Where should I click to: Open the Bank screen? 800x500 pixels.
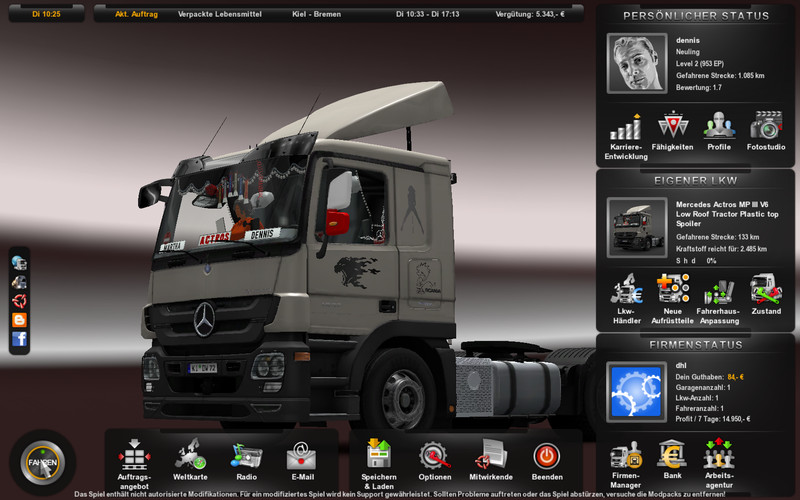(x=672, y=460)
